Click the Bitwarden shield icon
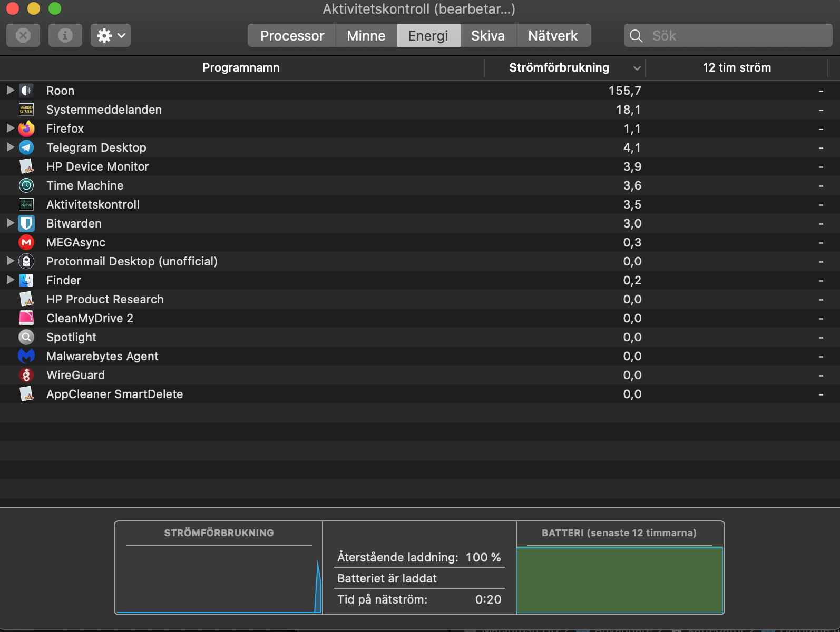 point(26,223)
